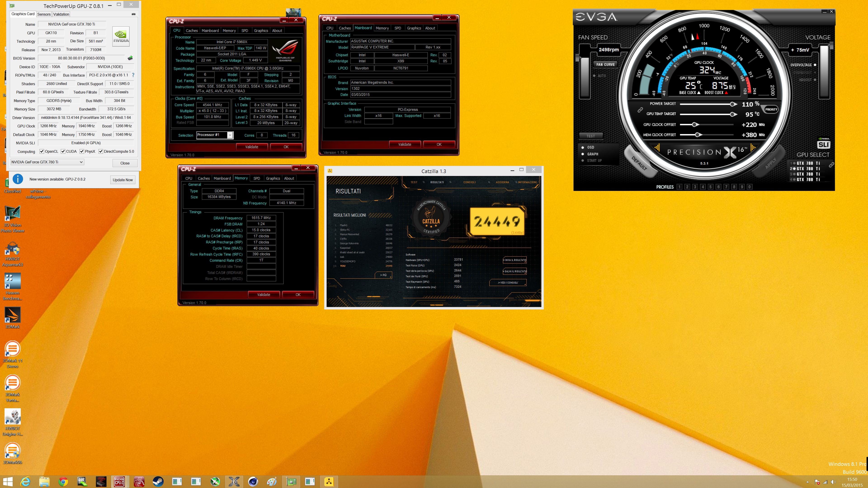Open the 3DMark desktop icon
Viewport: 868px width, 488px height.
12,318
